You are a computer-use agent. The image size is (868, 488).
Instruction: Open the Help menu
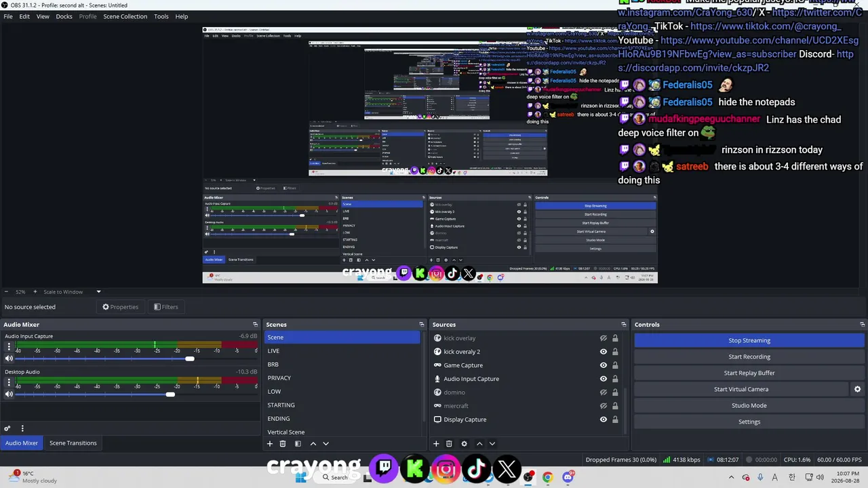182,16
